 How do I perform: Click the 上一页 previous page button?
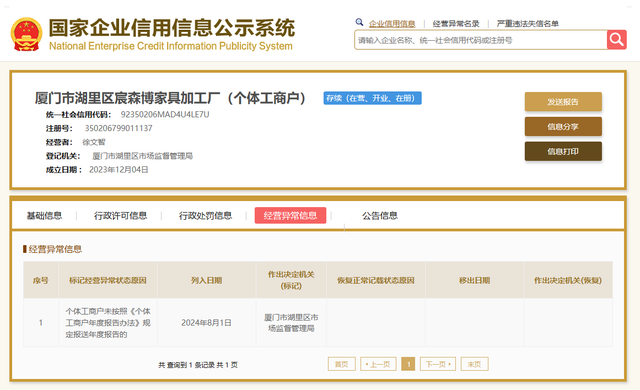click(378, 364)
